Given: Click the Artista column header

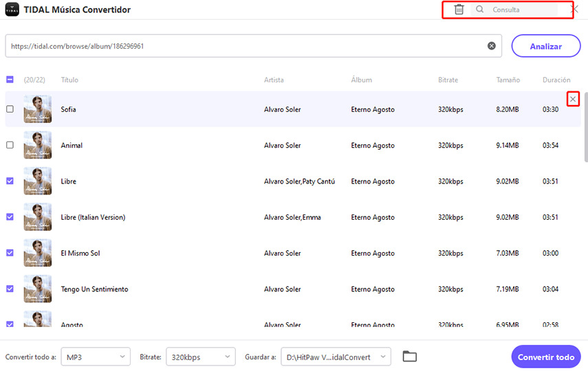Looking at the screenshot, I should point(274,80).
